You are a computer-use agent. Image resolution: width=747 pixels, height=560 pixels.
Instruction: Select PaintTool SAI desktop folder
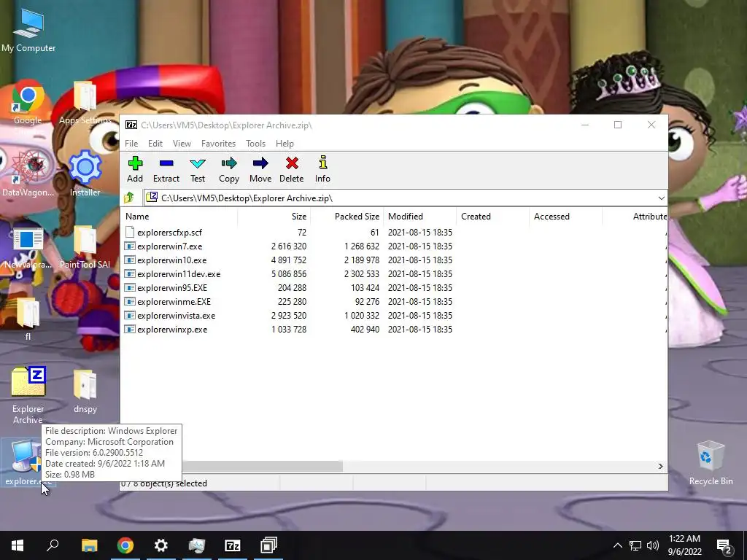[x=85, y=246]
